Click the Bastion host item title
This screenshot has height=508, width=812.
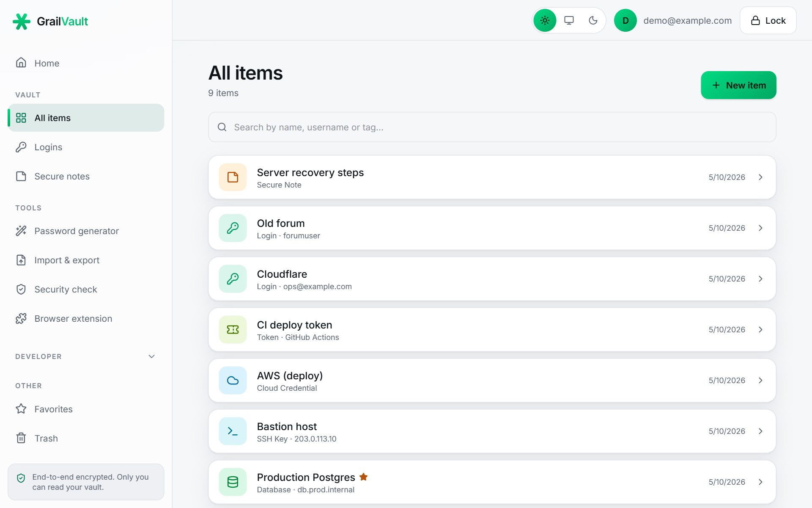point(287,426)
